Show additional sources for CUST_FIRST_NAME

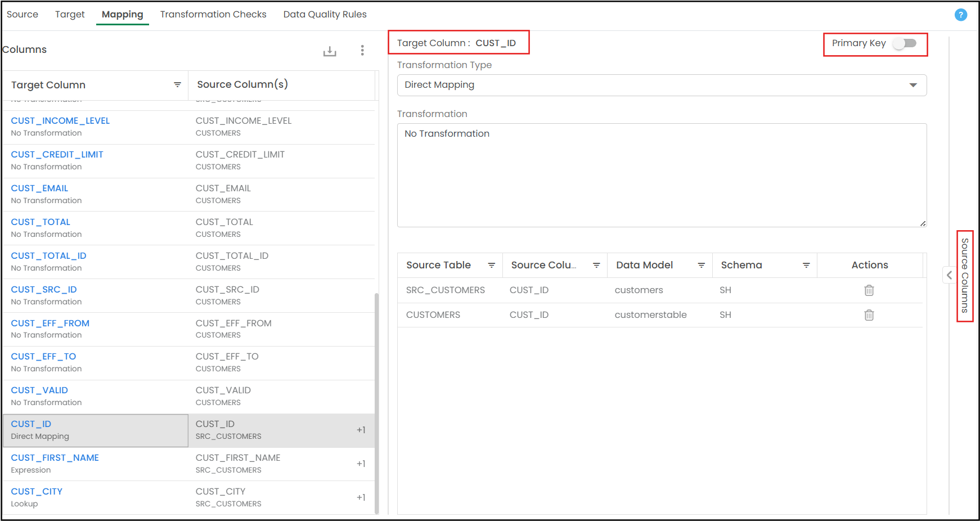click(x=361, y=464)
